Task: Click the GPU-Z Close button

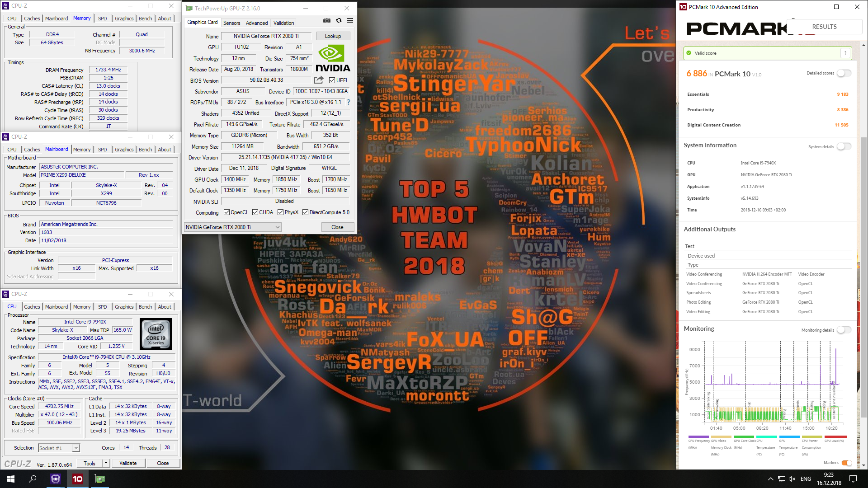Action: coord(337,227)
